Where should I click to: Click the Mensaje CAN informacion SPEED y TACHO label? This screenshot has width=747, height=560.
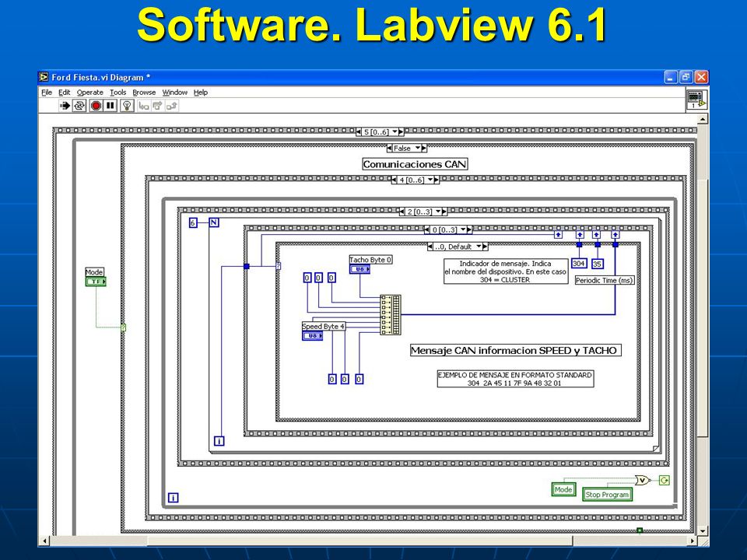[515, 351]
